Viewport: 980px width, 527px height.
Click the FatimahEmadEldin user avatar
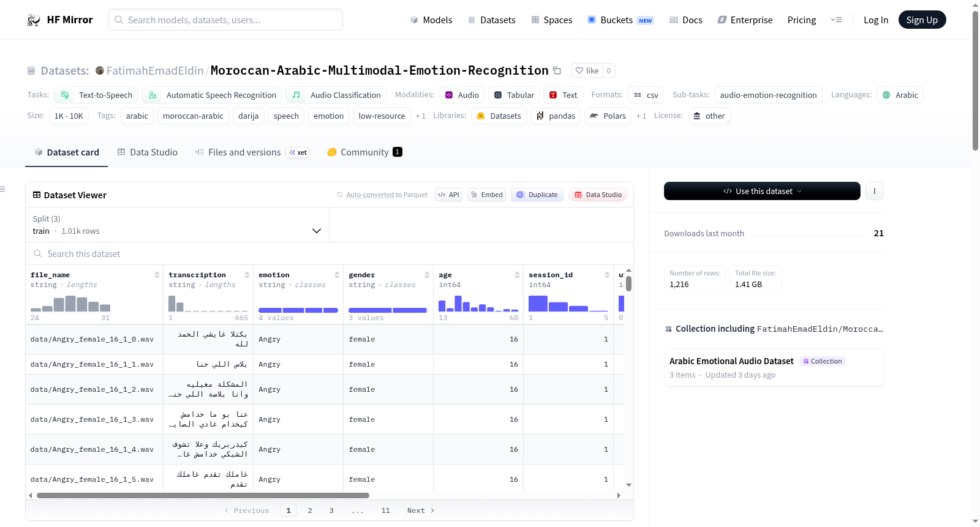(x=100, y=70)
